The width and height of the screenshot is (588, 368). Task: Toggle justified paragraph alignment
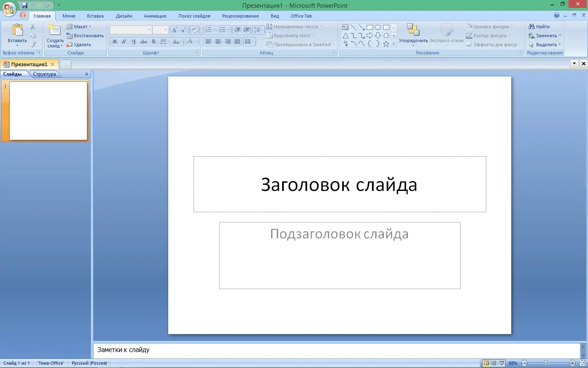(238, 41)
